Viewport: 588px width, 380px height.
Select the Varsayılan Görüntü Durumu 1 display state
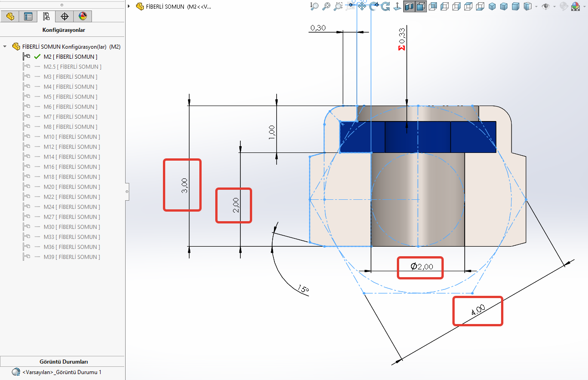pos(61,372)
